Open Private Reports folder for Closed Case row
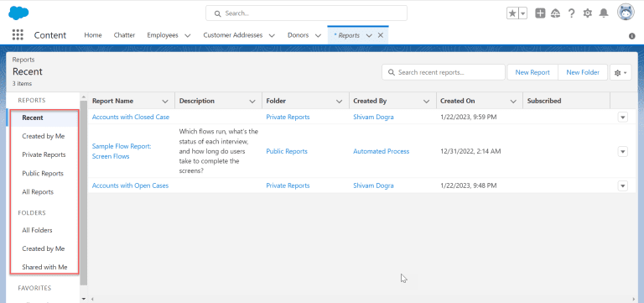644x303 pixels. (x=288, y=118)
